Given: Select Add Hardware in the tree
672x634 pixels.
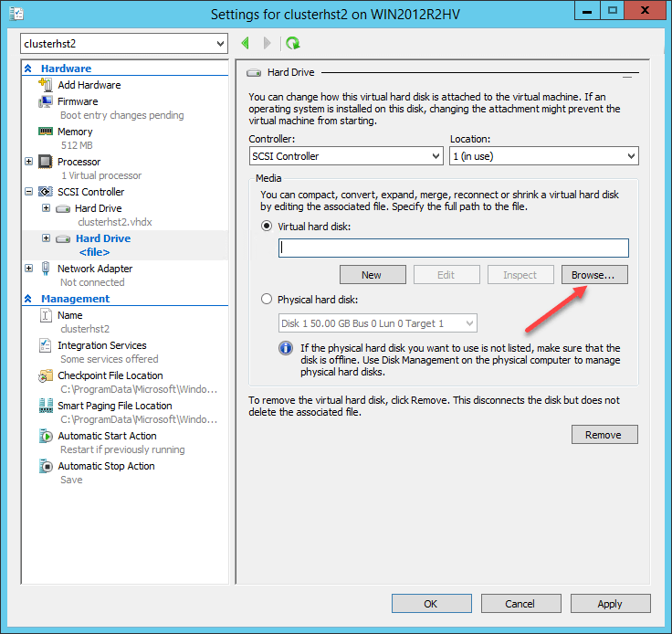Looking at the screenshot, I should 89,85.
